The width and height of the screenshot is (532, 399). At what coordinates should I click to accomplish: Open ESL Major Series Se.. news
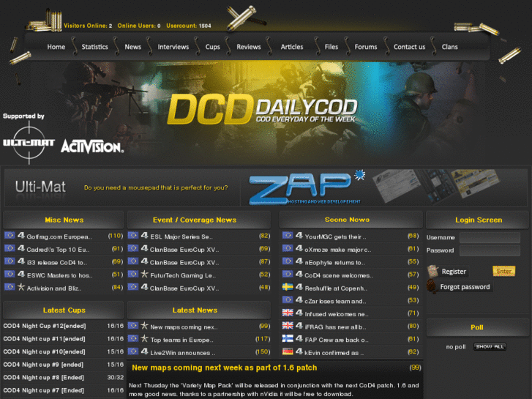[181, 236]
